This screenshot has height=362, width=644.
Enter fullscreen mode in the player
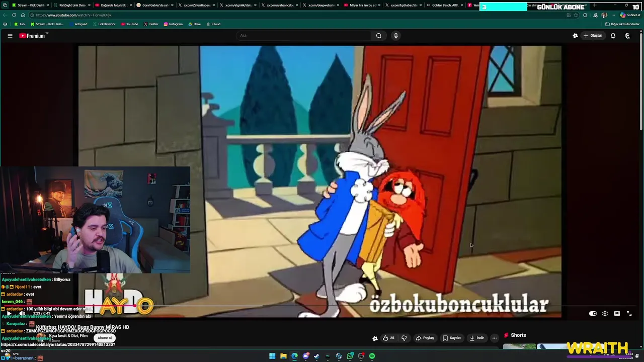coord(629,313)
